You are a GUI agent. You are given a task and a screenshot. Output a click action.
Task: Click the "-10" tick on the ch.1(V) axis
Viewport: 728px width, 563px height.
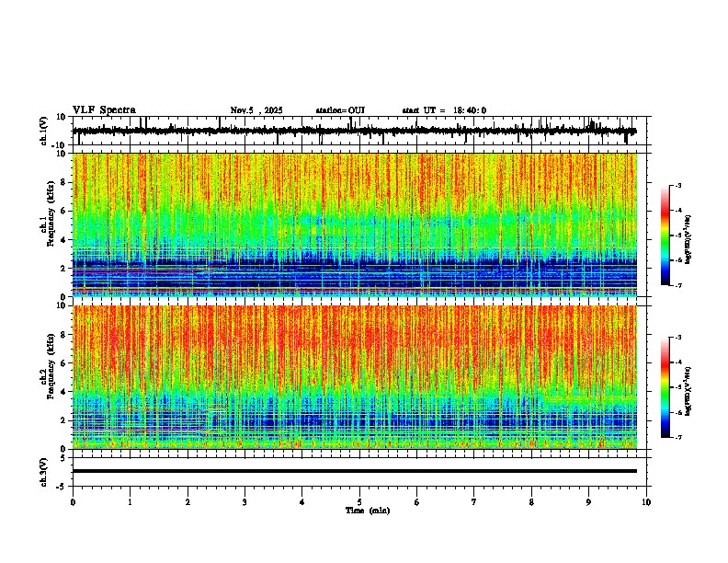[x=60, y=145]
